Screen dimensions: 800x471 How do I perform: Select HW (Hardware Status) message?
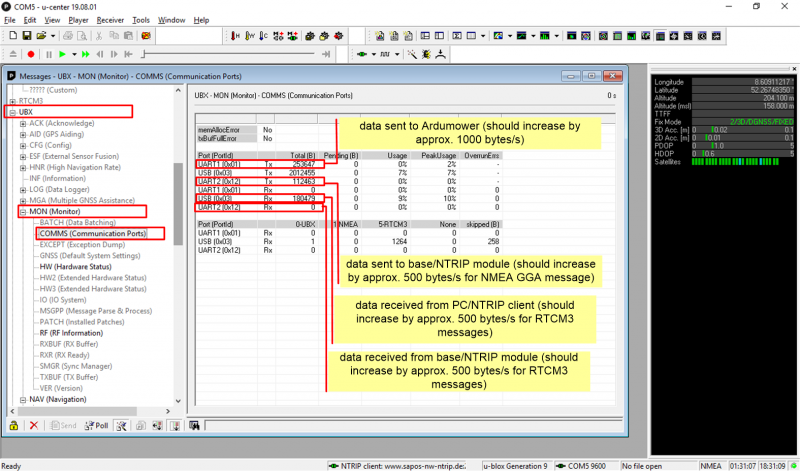click(x=76, y=267)
